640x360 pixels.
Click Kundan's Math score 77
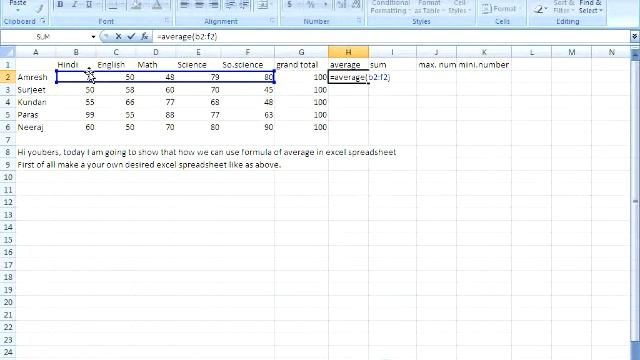click(x=156, y=102)
